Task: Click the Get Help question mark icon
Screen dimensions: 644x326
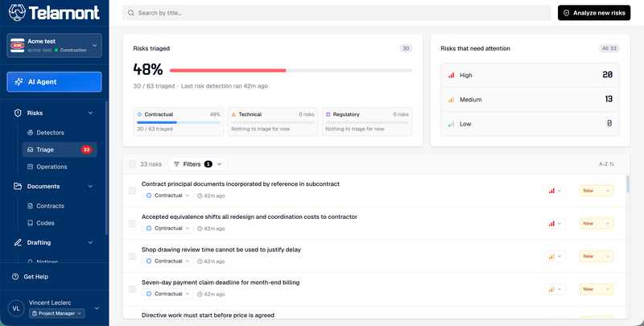Action: (x=15, y=277)
